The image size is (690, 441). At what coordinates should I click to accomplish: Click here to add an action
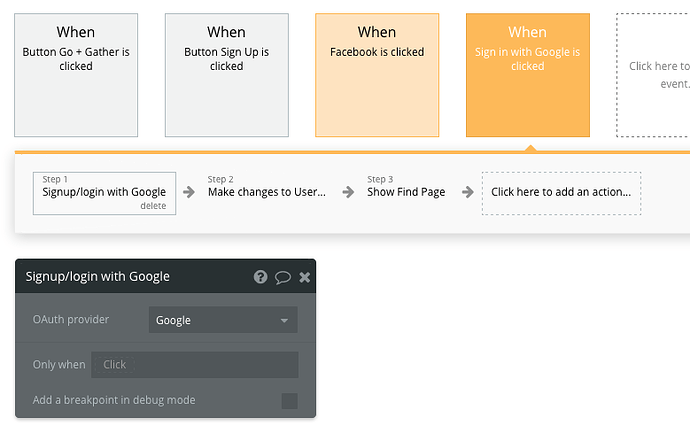[x=561, y=192]
